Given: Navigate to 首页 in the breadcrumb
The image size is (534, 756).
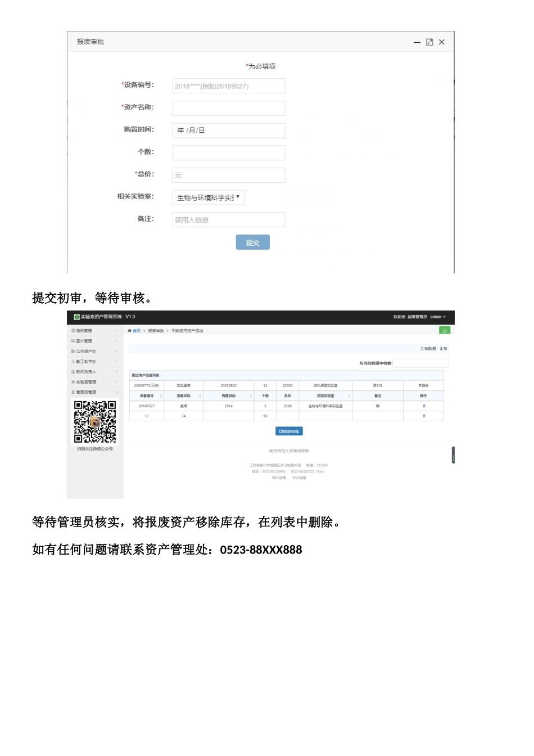Looking at the screenshot, I should pyautogui.click(x=137, y=330).
